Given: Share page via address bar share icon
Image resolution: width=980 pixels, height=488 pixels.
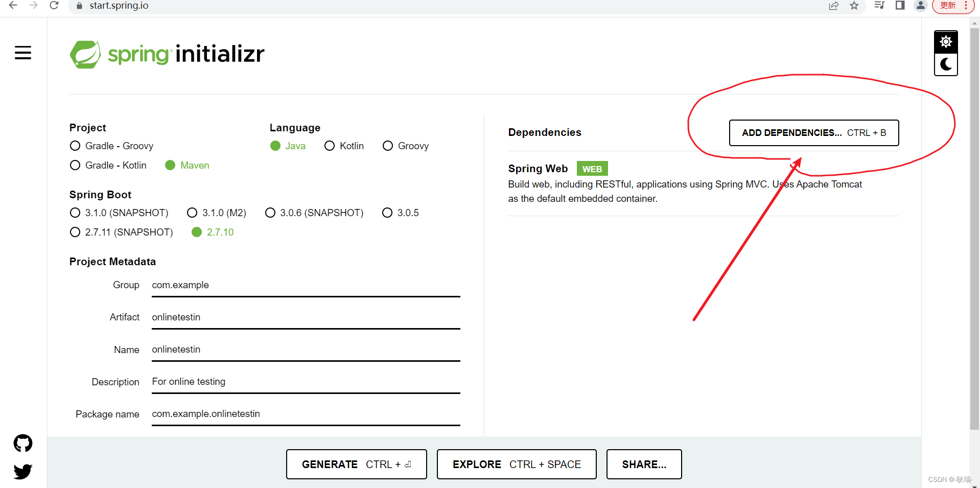Looking at the screenshot, I should 834,6.
